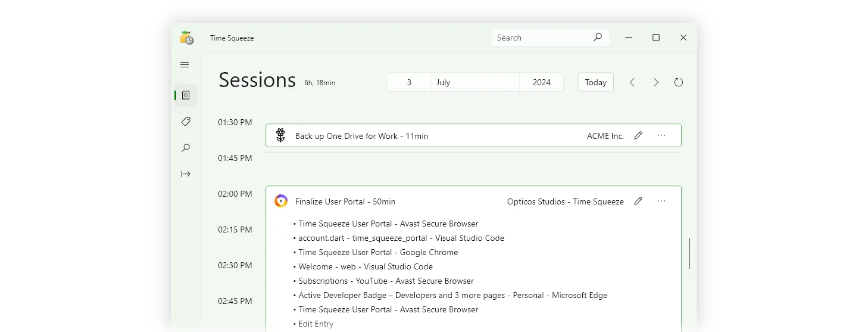868x332 pixels.
Task: Click the Today button
Action: click(x=595, y=82)
